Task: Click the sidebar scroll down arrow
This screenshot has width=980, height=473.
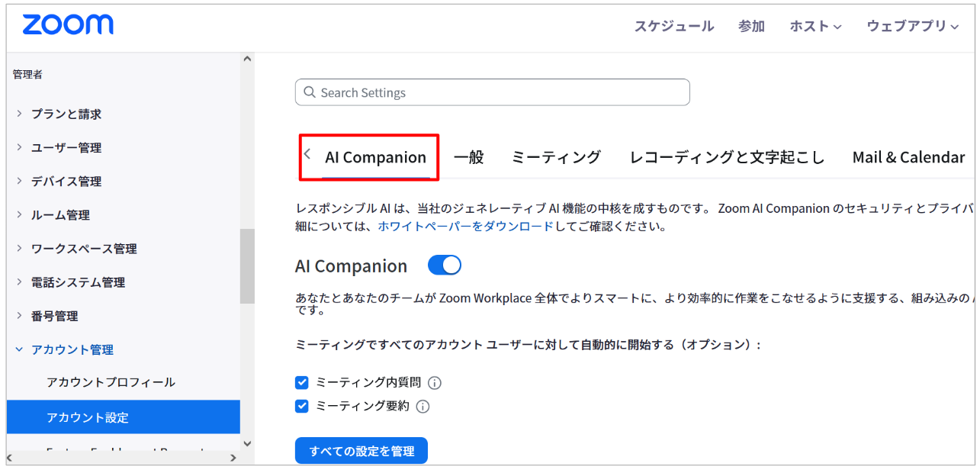Action: [x=247, y=443]
